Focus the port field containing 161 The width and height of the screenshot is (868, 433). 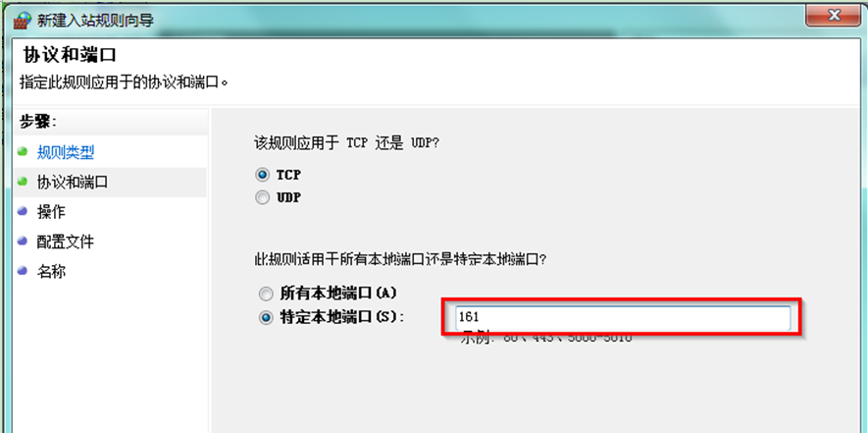(624, 318)
